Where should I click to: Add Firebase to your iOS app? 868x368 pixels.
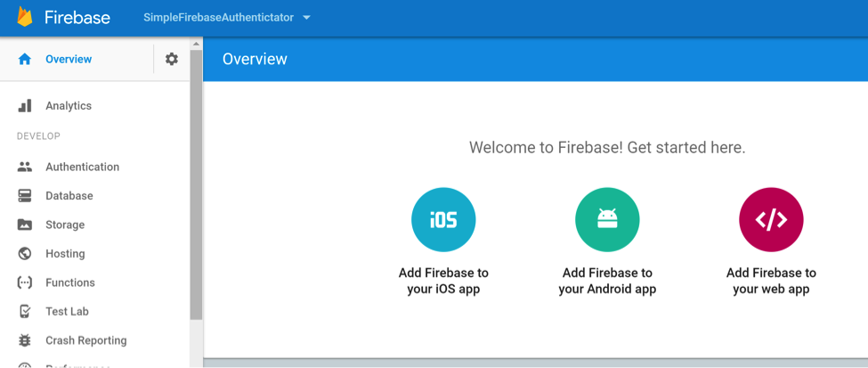click(443, 219)
